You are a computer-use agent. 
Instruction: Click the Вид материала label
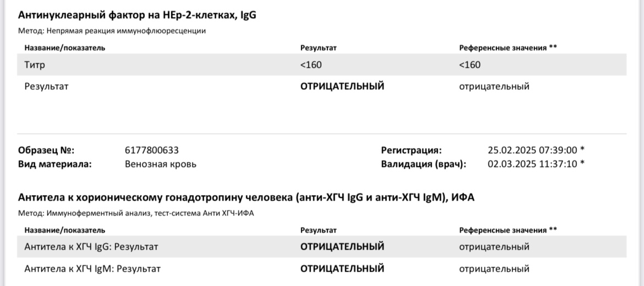(x=55, y=164)
